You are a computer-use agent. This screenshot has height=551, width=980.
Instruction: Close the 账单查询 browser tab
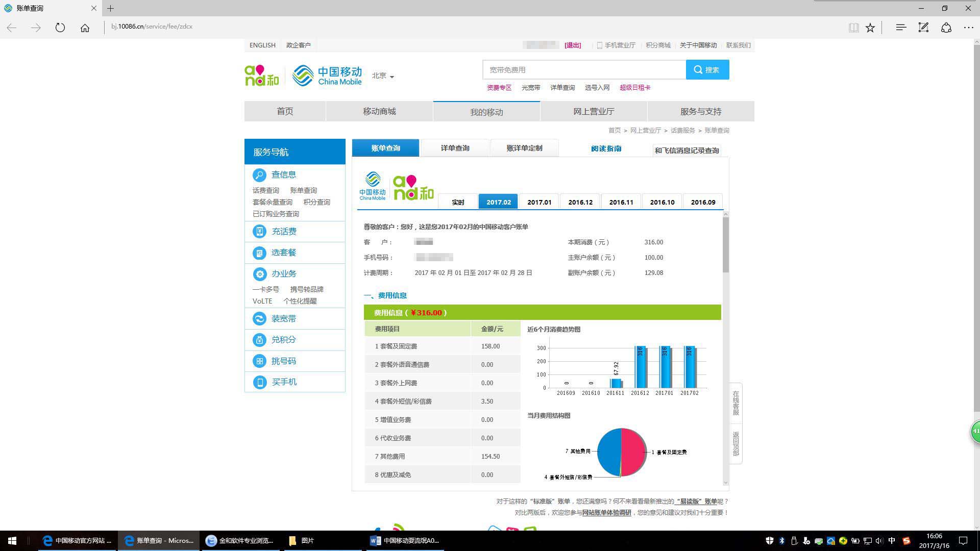click(94, 8)
